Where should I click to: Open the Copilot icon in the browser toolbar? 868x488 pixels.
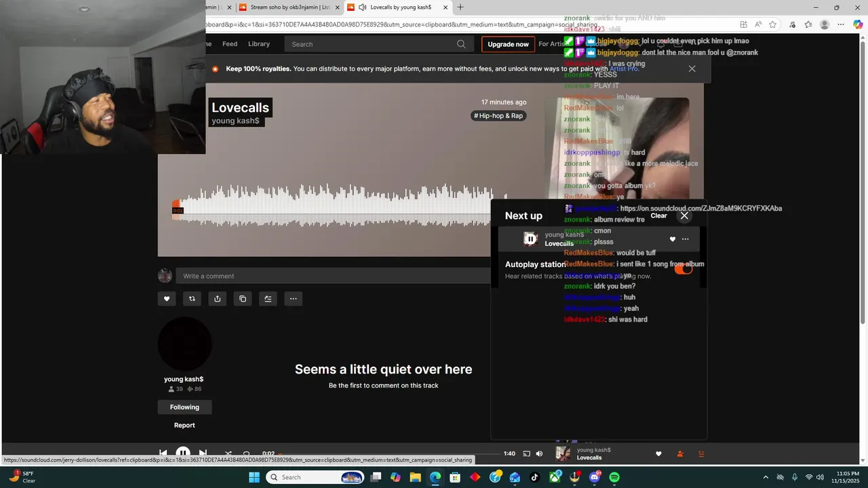click(857, 24)
